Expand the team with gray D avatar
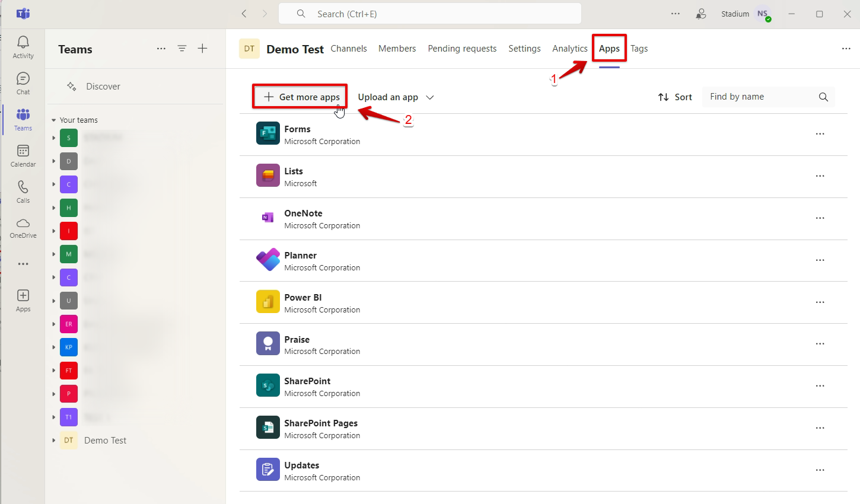The width and height of the screenshot is (860, 504). pyautogui.click(x=53, y=161)
